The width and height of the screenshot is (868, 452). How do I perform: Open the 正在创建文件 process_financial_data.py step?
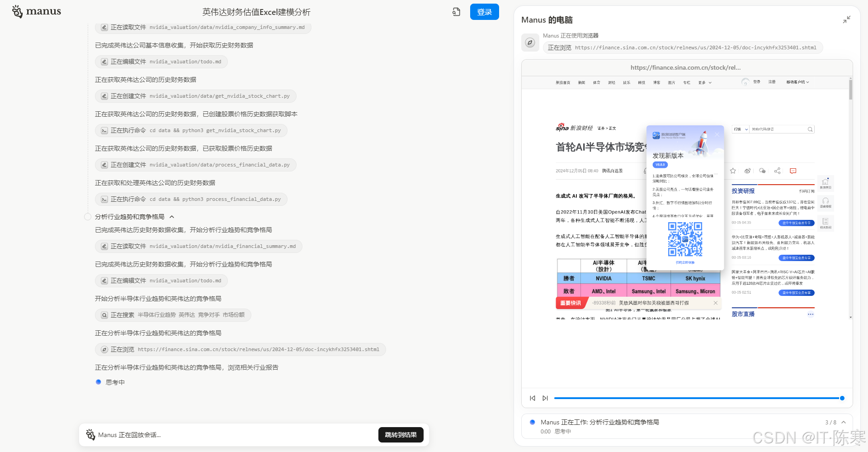coord(196,165)
